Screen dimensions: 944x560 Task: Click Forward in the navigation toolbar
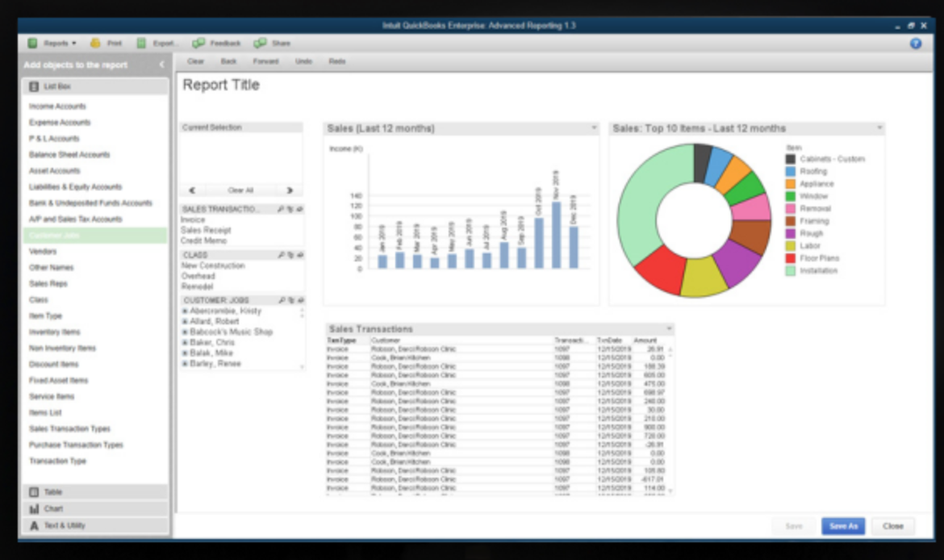point(265,61)
